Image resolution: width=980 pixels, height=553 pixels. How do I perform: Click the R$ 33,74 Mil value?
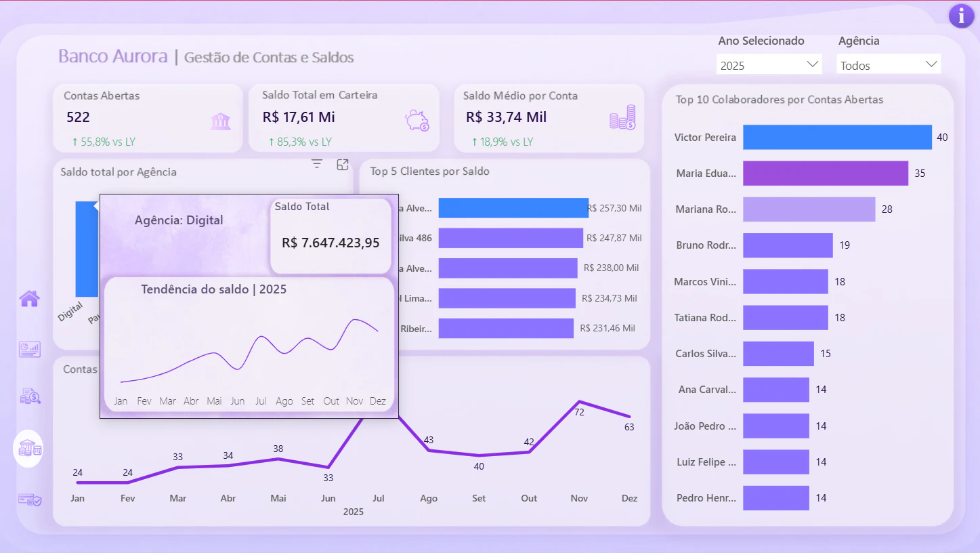[x=507, y=117]
